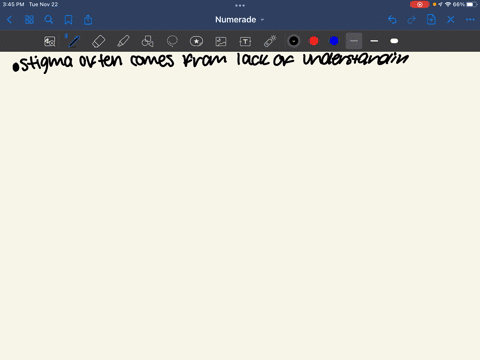Bookmark this page
The height and width of the screenshot is (360, 480).
coord(68,20)
